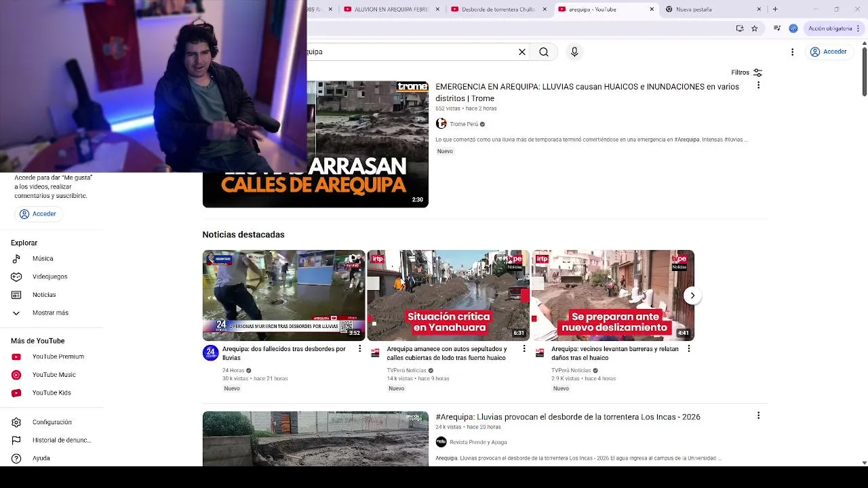This screenshot has height=488, width=868.
Task: Open the 24 Horas dos fallecidos thumbnail
Action: click(x=283, y=296)
